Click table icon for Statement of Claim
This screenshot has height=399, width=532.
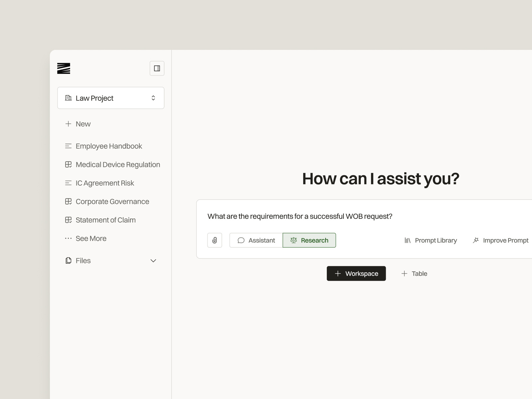pyautogui.click(x=68, y=220)
